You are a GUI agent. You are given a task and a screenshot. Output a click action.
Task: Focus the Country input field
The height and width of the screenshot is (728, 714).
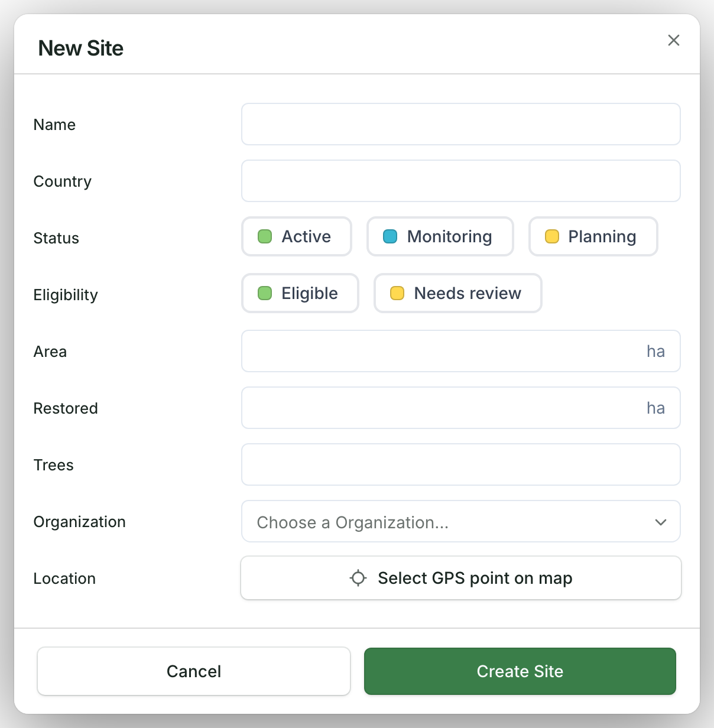[x=461, y=181]
